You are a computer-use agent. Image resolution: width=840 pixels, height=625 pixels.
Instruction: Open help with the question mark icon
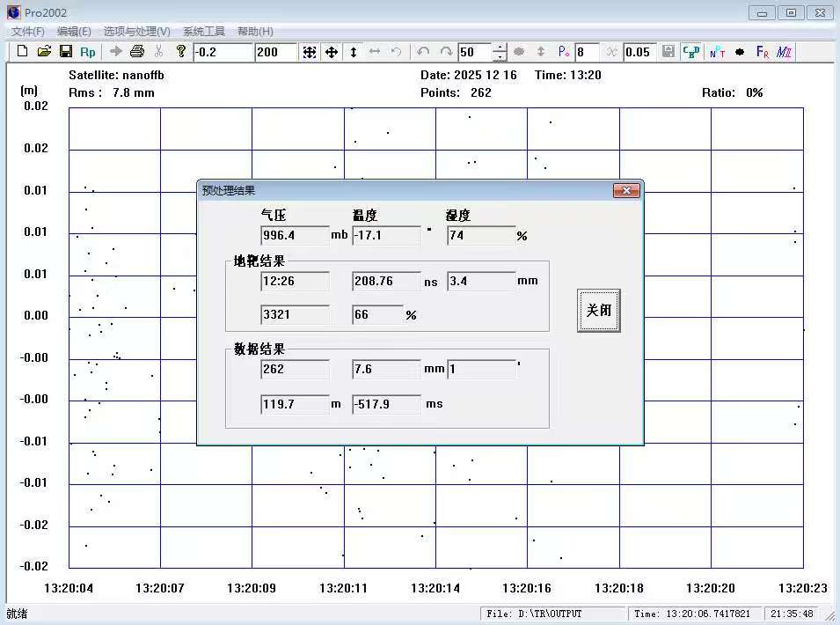pyautogui.click(x=181, y=52)
